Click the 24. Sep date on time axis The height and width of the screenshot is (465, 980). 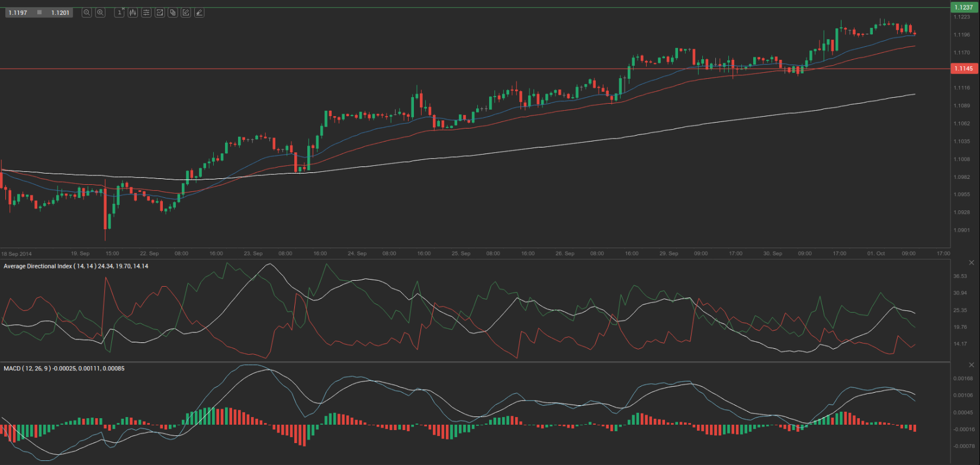pos(357,254)
